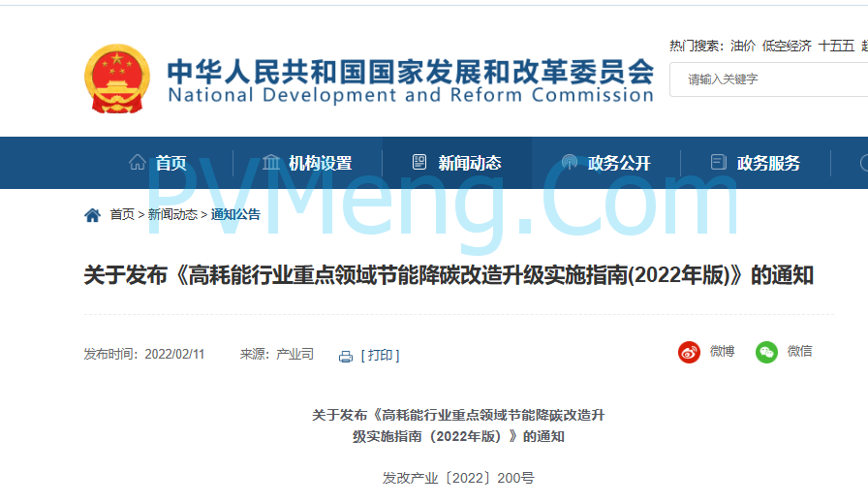Click the centered notice title in article body
Image resolution: width=868 pixels, height=504 pixels.
point(458,425)
